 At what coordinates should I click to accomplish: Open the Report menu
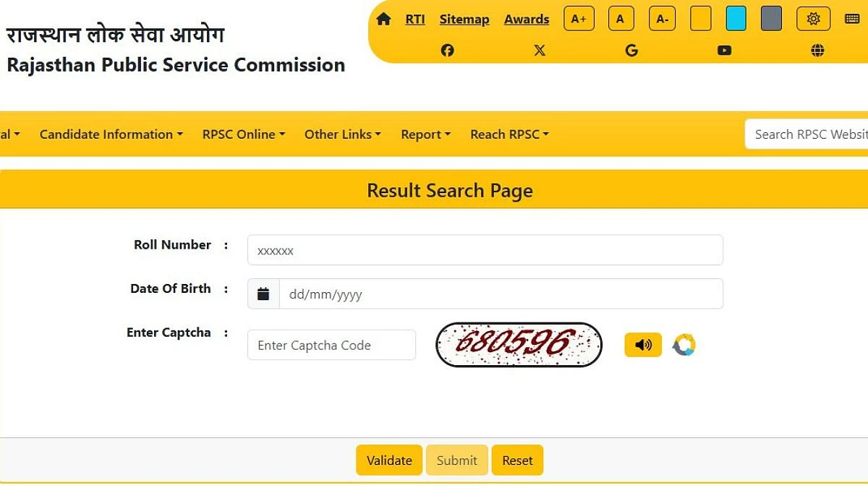pos(426,134)
